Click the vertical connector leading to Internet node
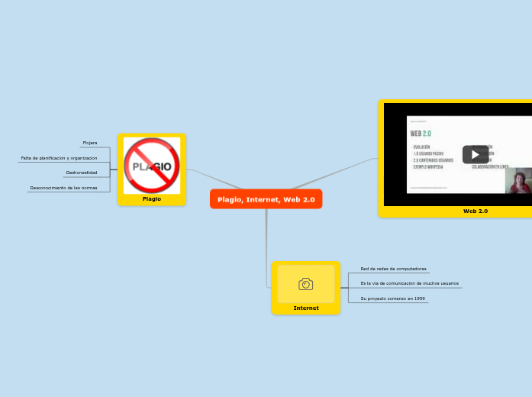 tap(266, 244)
